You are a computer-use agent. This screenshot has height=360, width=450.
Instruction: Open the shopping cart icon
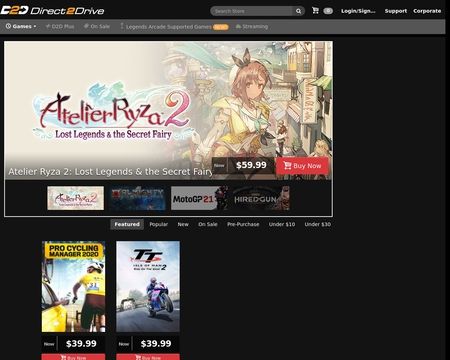click(315, 11)
